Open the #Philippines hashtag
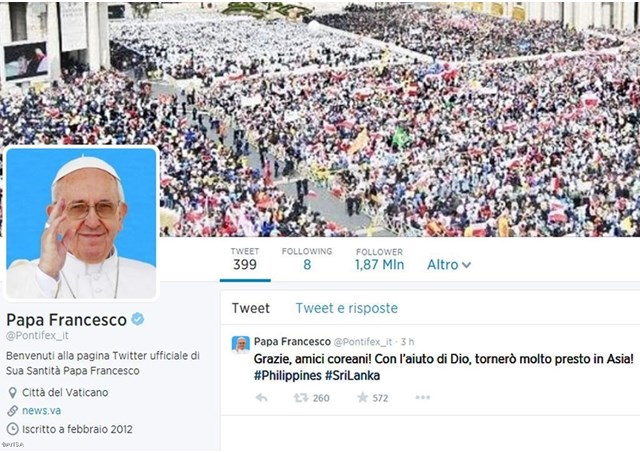 pos(288,375)
